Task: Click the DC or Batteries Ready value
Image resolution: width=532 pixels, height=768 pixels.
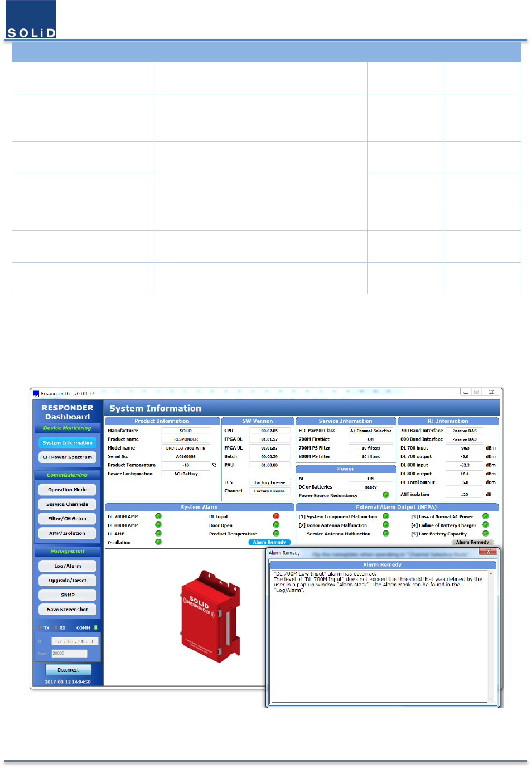Action: pyautogui.click(x=371, y=487)
